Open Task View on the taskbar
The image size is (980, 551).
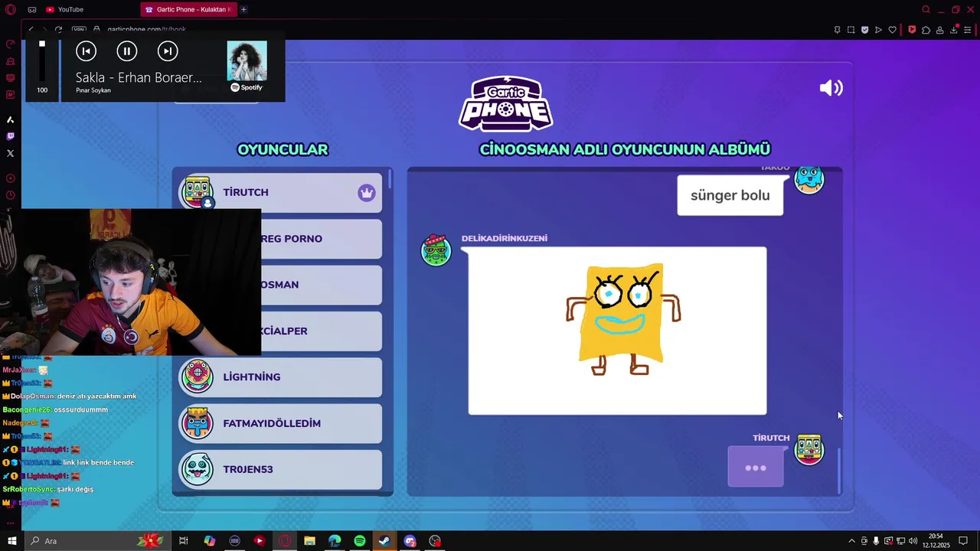[x=184, y=541]
